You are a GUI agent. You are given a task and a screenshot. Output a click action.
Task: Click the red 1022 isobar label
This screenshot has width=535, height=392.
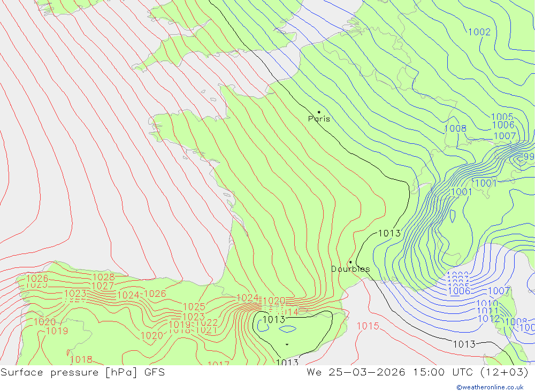[207, 322]
